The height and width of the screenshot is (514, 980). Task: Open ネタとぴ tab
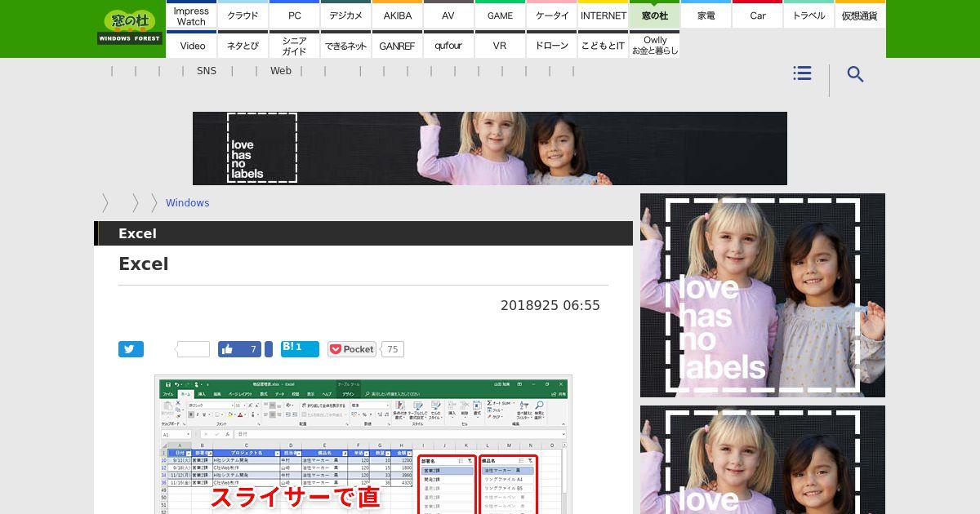point(243,46)
